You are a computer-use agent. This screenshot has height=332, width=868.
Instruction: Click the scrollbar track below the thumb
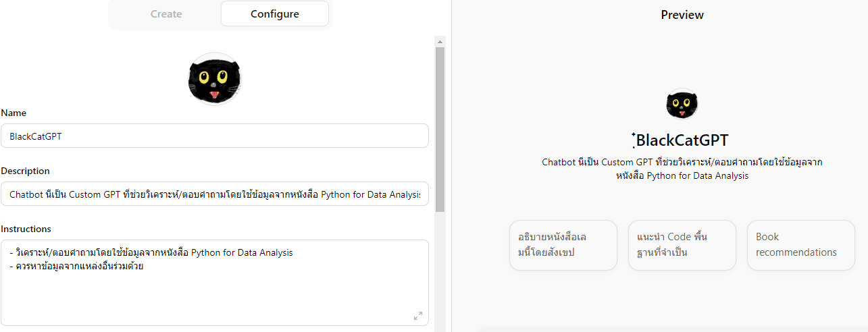point(440,270)
